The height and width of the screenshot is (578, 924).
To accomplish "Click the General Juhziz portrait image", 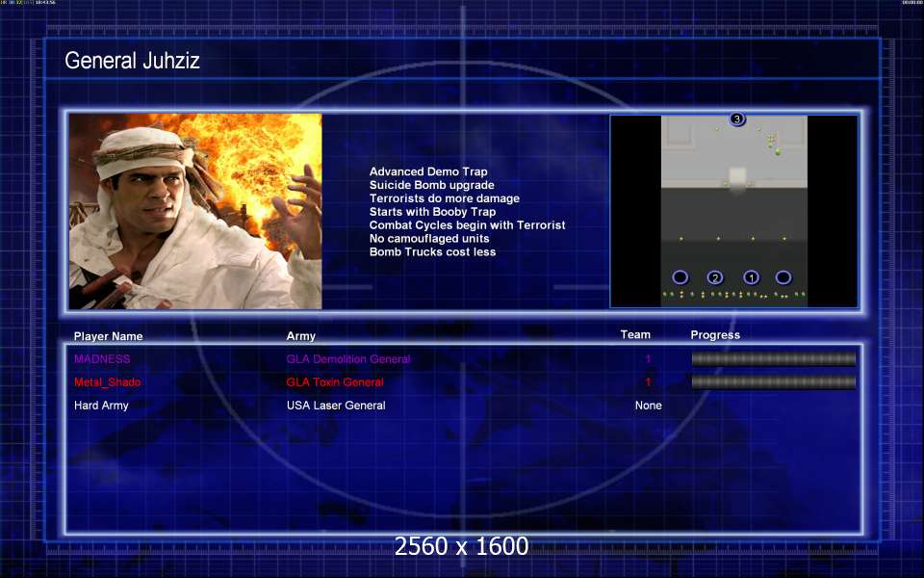I will pos(195,211).
